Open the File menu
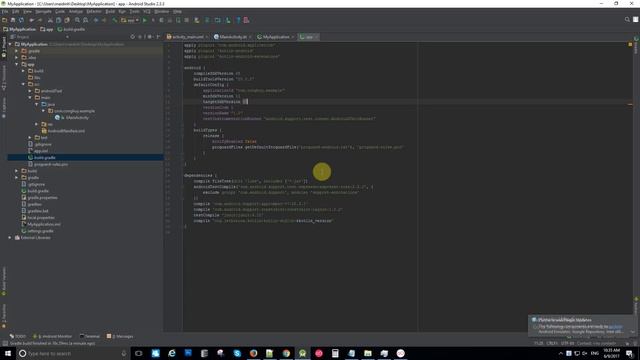Viewport: 640px width, 360px height. coord(4,11)
